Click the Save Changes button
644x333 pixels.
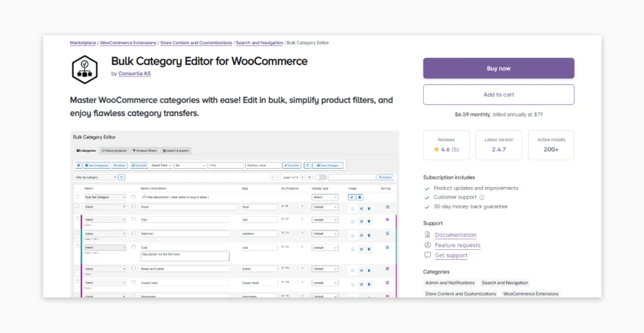click(328, 166)
